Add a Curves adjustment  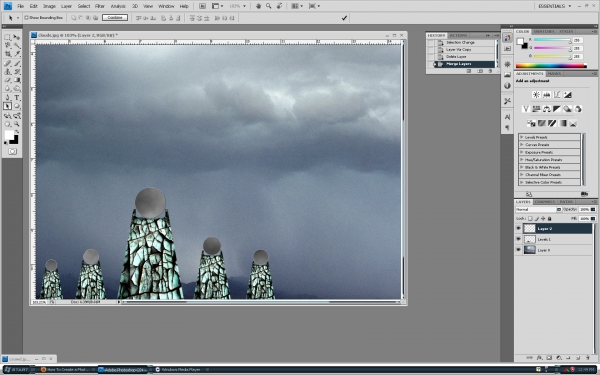point(557,95)
